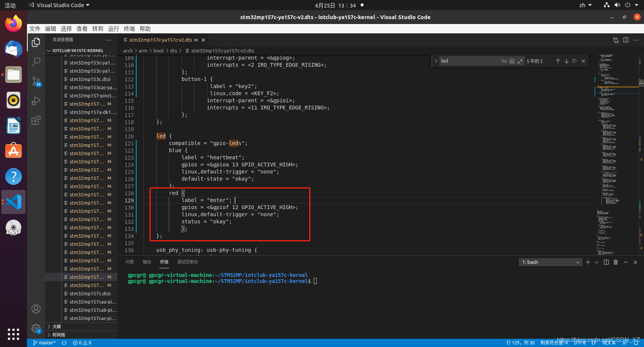This screenshot has width=644, height=347.
Task: Open the Explorer view in activity bar
Action: [x=36, y=42]
